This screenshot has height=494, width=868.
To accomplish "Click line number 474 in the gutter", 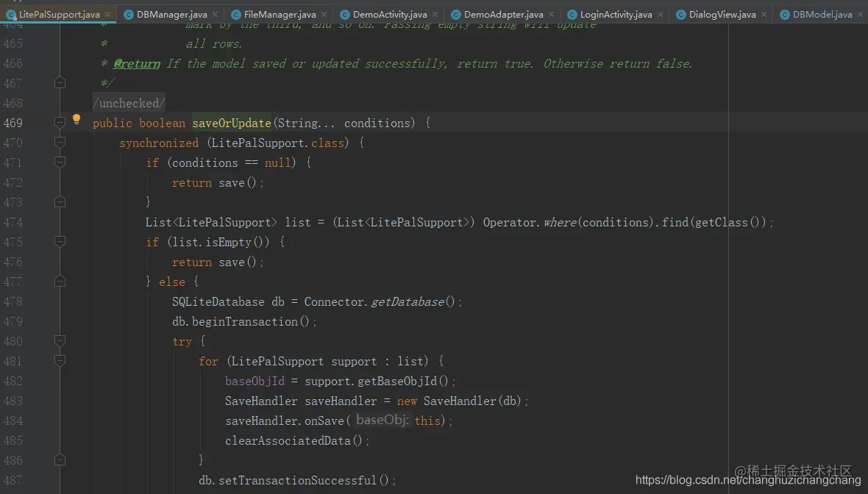I will (13, 222).
